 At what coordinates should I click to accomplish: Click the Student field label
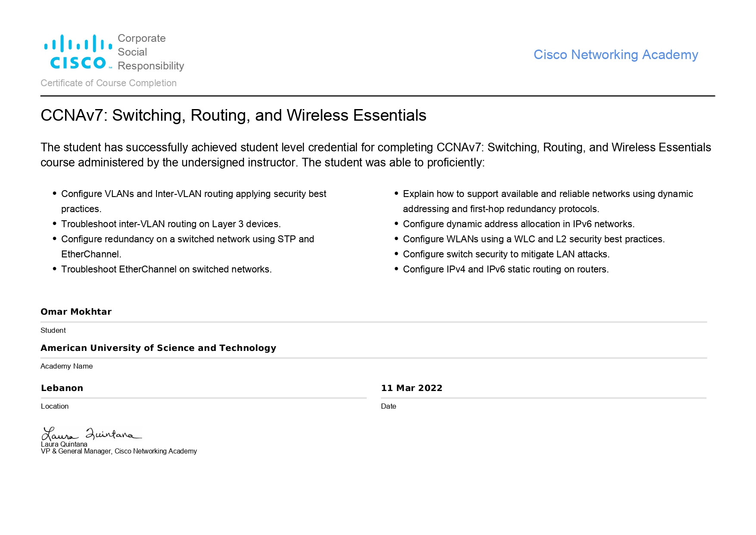pyautogui.click(x=53, y=331)
